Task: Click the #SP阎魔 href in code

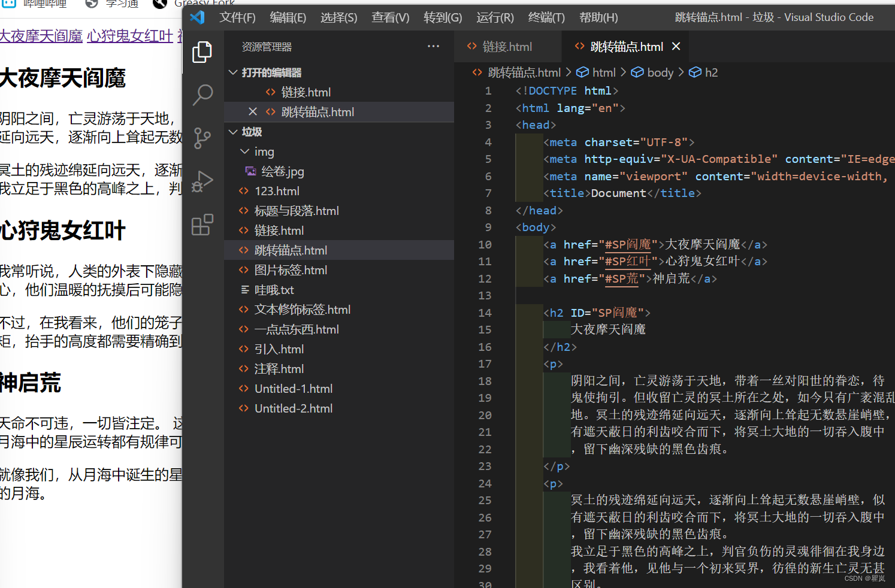Action: [x=628, y=244]
